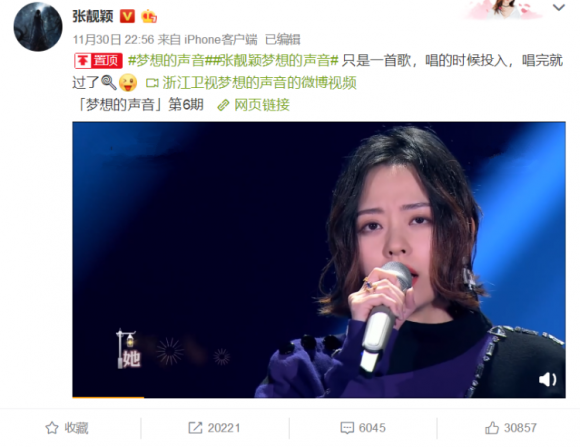Open 浙江卫视梦想的声音的微博视频 link
The image size is (580, 447).
coord(259,83)
